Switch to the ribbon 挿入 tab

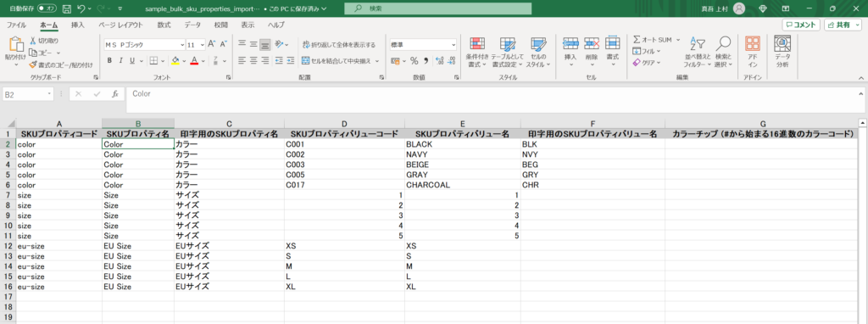tap(78, 25)
